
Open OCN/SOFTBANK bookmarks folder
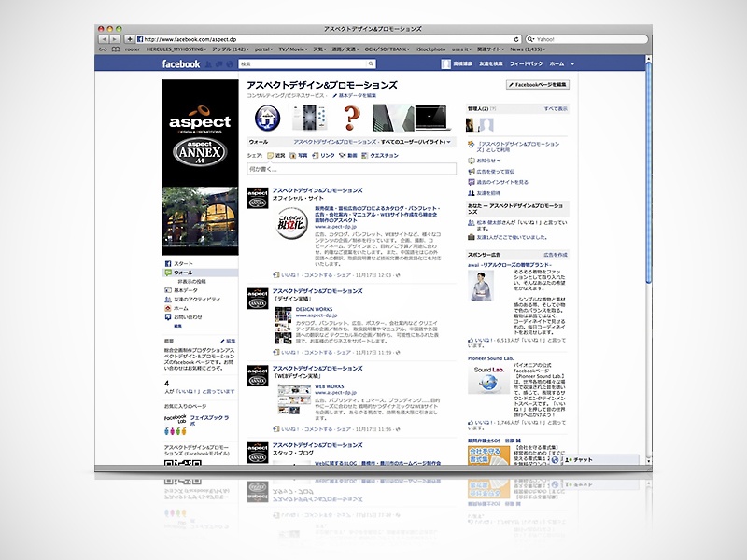pyautogui.click(x=388, y=49)
